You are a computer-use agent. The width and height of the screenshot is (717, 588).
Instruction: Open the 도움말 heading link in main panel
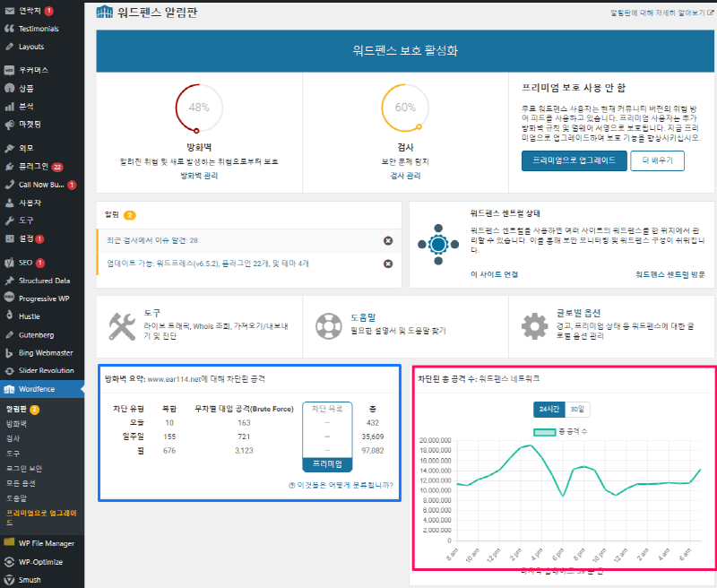coord(363,317)
